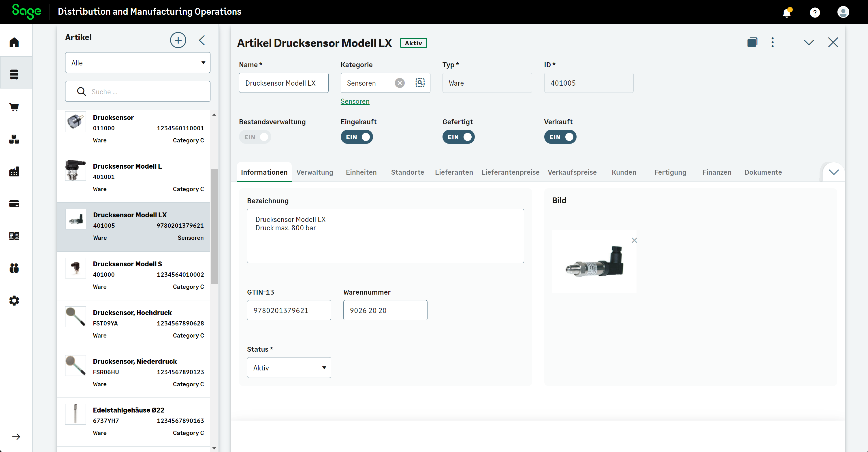Open the three-dot more options menu
This screenshot has width=868, height=452.
(773, 42)
